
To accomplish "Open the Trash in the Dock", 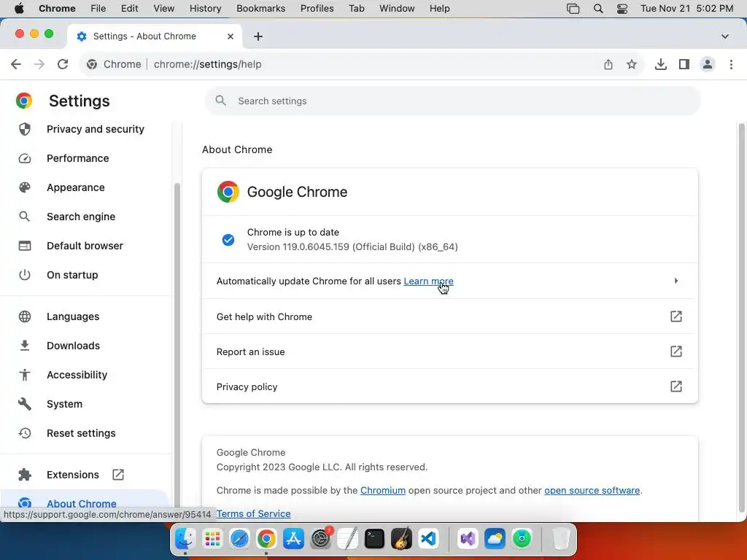I will [561, 539].
